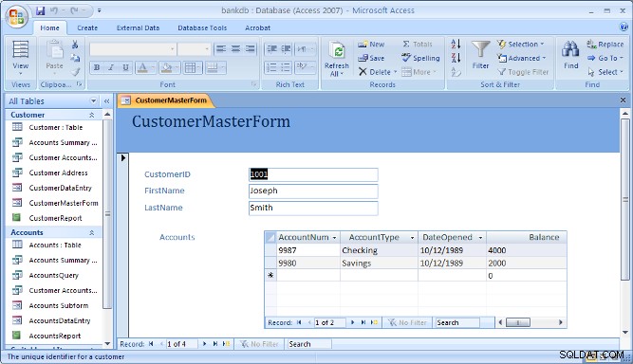Select right text alignment
The image size is (633, 364).
[x=251, y=48]
